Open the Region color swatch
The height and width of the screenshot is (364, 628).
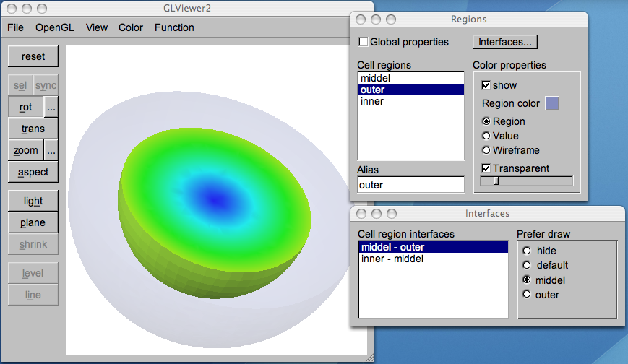click(x=552, y=103)
